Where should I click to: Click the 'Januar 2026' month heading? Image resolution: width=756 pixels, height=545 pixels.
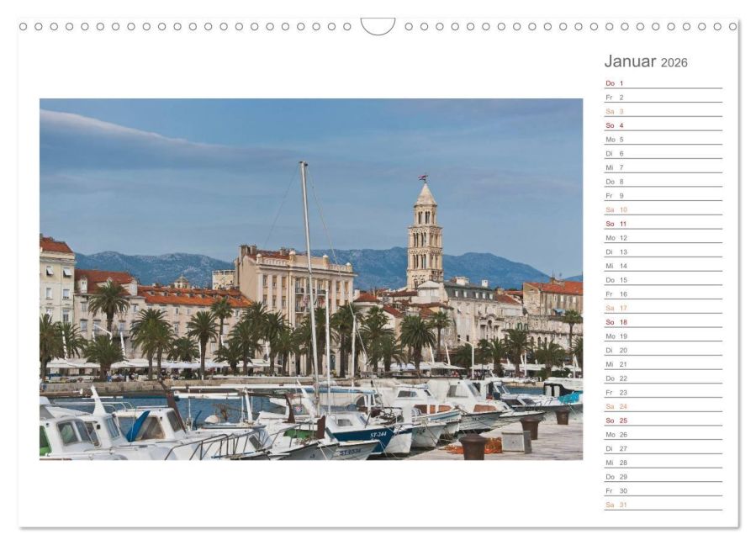click(x=645, y=62)
